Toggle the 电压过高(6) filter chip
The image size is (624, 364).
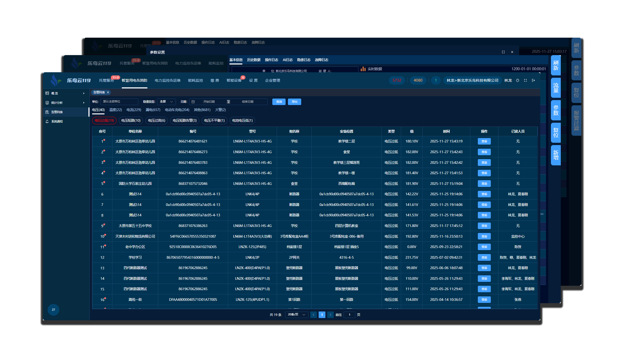[x=157, y=120]
